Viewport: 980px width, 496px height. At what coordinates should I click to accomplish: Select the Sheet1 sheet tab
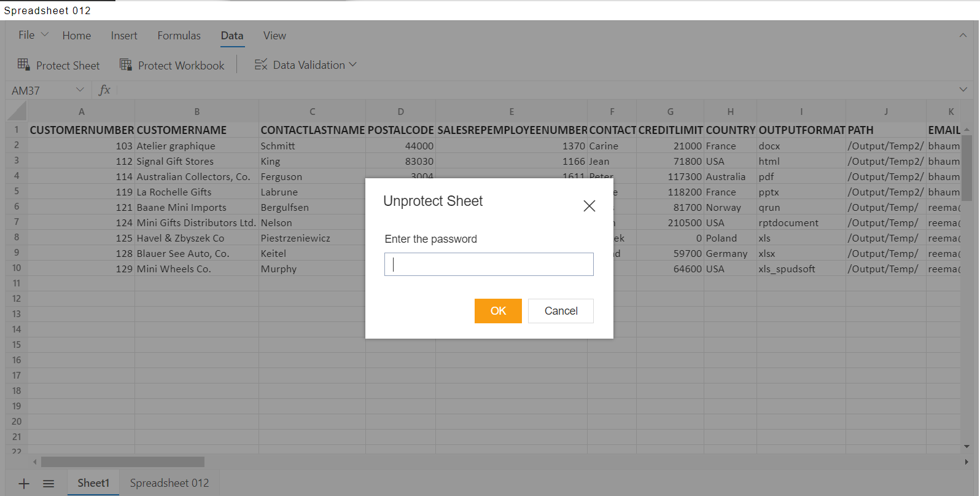pos(93,483)
